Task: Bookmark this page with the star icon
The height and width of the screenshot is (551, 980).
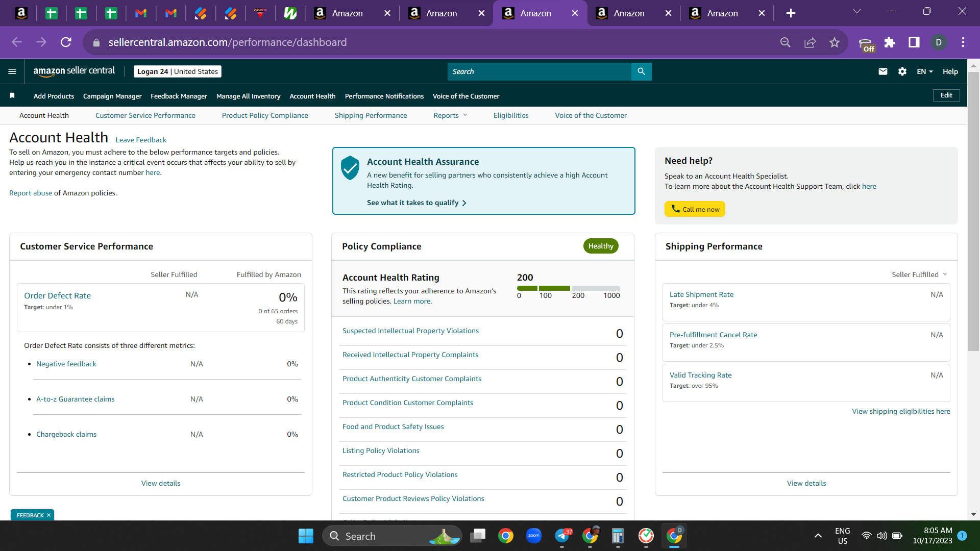Action: click(835, 42)
